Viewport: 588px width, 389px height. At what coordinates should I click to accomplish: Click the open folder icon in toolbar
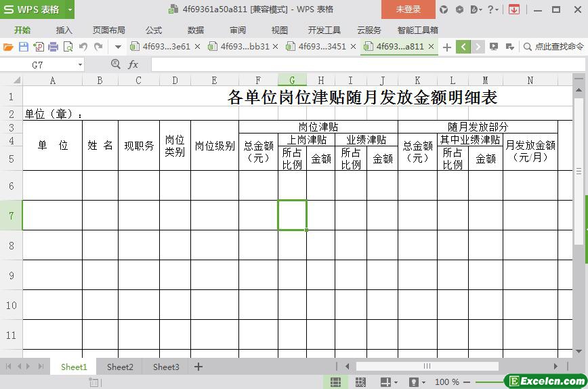tap(8, 47)
